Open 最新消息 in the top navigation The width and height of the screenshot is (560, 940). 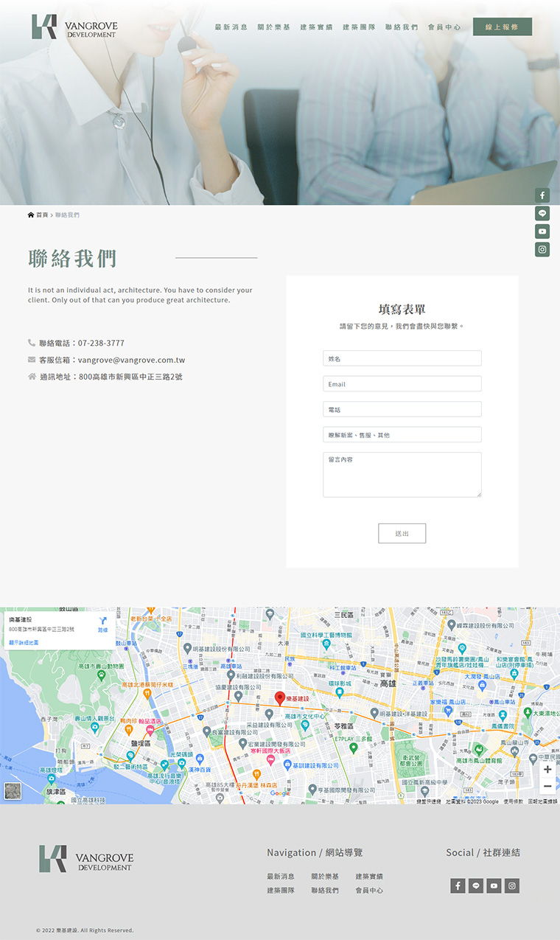pyautogui.click(x=231, y=27)
